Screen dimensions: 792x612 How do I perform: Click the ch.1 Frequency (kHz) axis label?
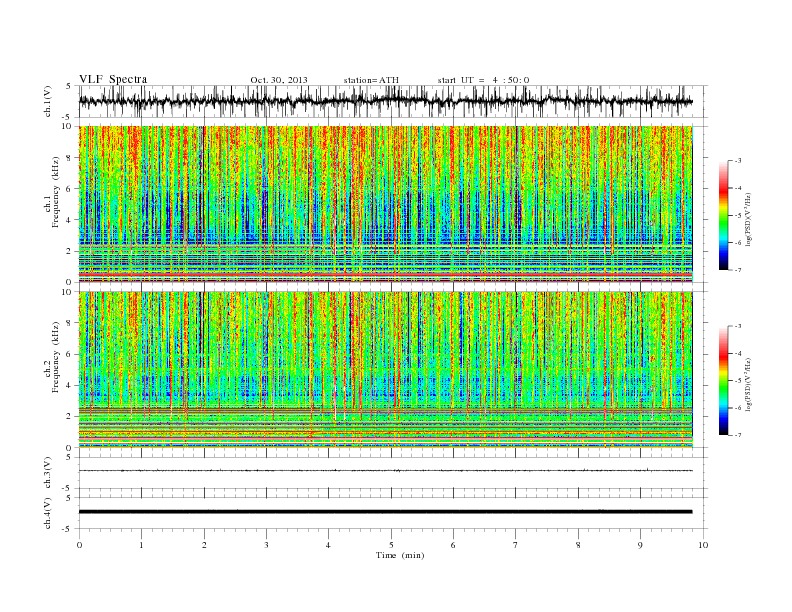click(x=52, y=192)
